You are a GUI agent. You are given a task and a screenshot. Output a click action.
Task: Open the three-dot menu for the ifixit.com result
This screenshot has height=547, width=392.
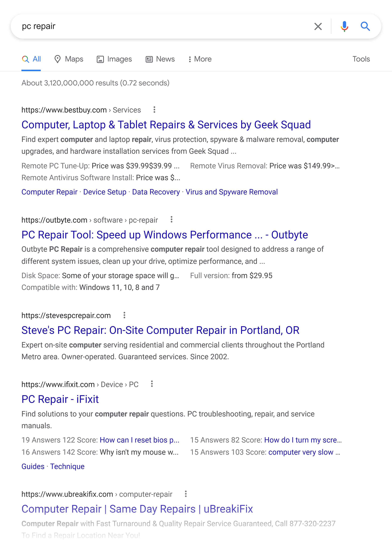(x=152, y=384)
